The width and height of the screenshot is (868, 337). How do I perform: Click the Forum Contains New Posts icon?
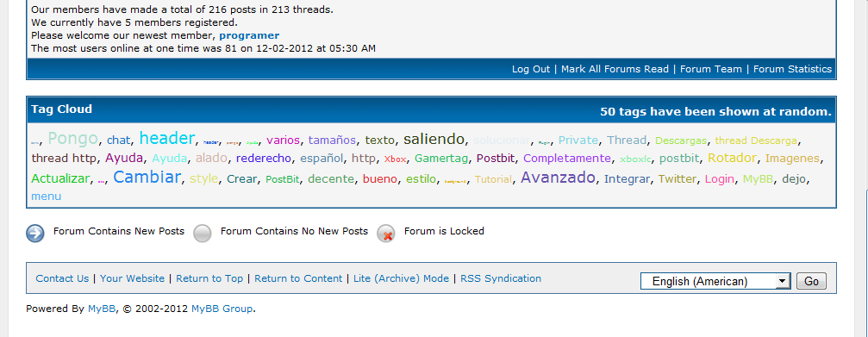pyautogui.click(x=35, y=234)
